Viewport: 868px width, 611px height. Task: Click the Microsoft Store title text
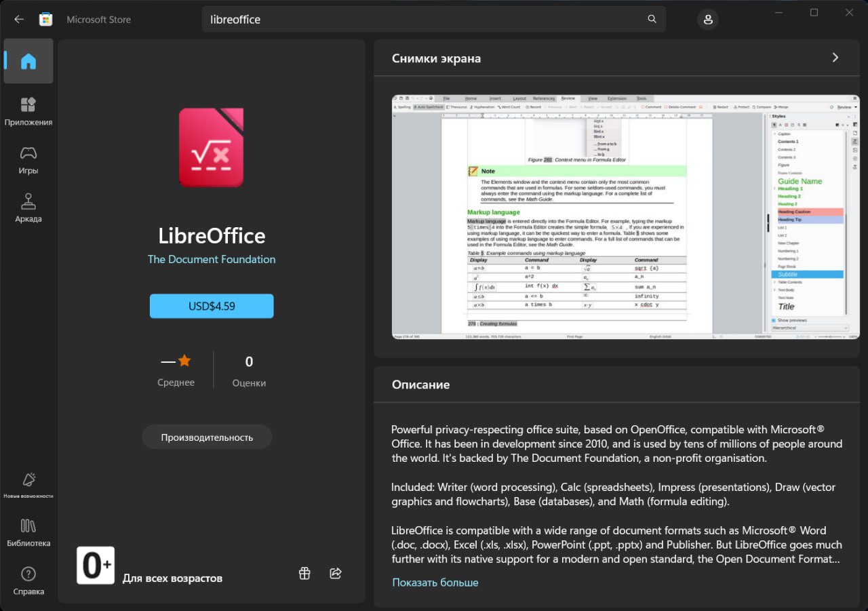pos(99,20)
